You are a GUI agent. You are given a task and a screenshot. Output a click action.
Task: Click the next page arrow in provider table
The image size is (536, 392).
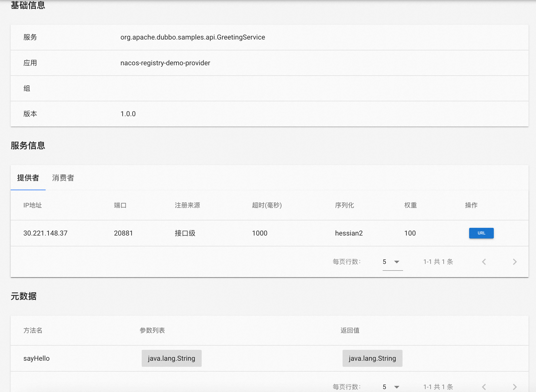[x=515, y=262]
